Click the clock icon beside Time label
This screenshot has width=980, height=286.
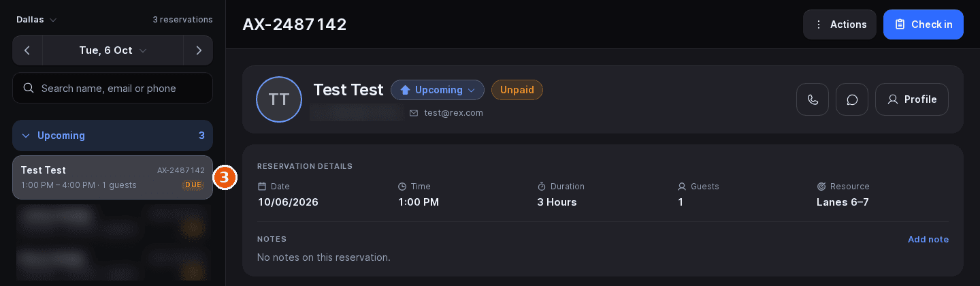(x=402, y=186)
